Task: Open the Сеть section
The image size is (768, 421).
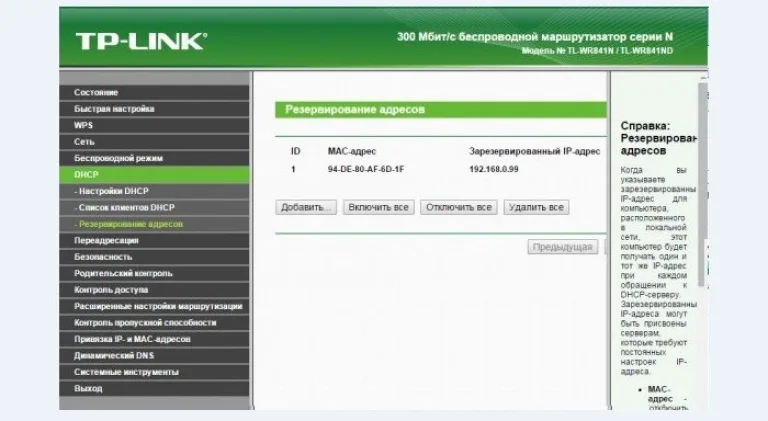Action: coord(154,142)
